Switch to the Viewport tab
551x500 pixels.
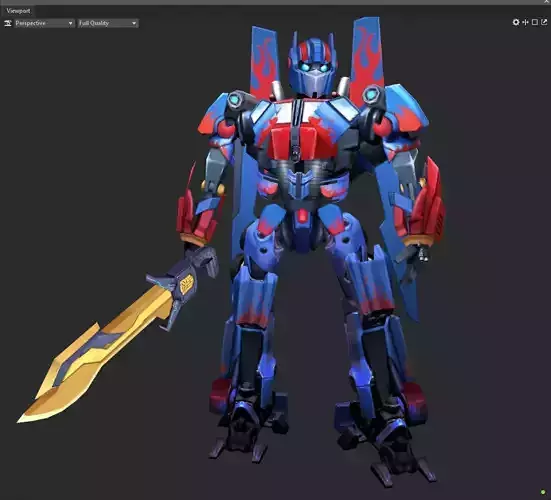[18, 11]
